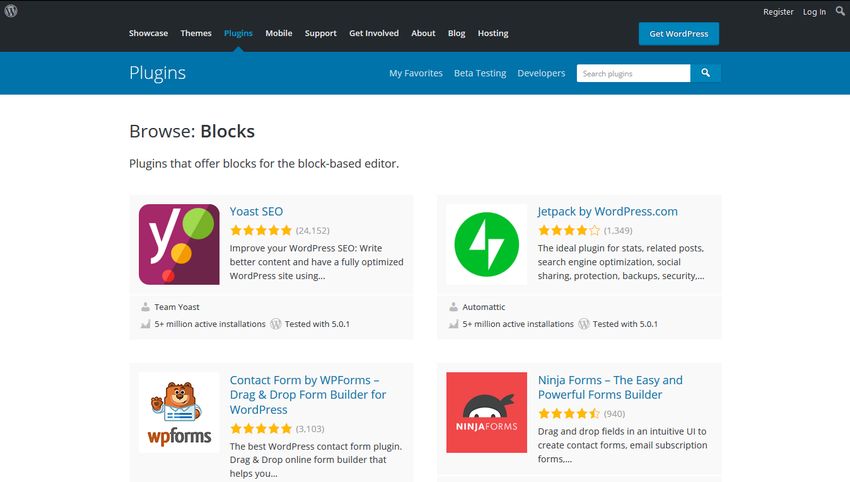
Task: Open the Ninja Forms red logo
Action: pyautogui.click(x=486, y=412)
